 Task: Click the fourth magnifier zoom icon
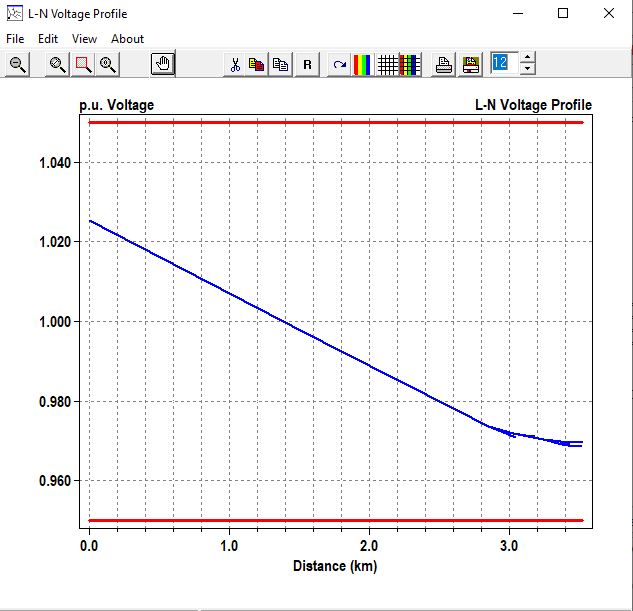(x=107, y=64)
